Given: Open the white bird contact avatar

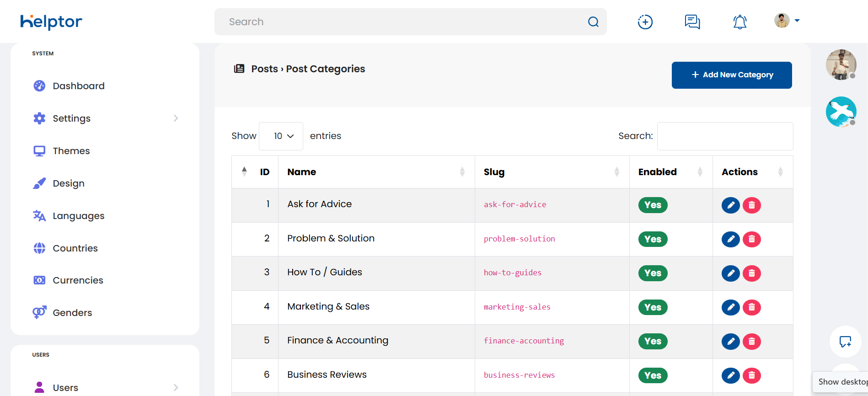Looking at the screenshot, I should pos(841,112).
